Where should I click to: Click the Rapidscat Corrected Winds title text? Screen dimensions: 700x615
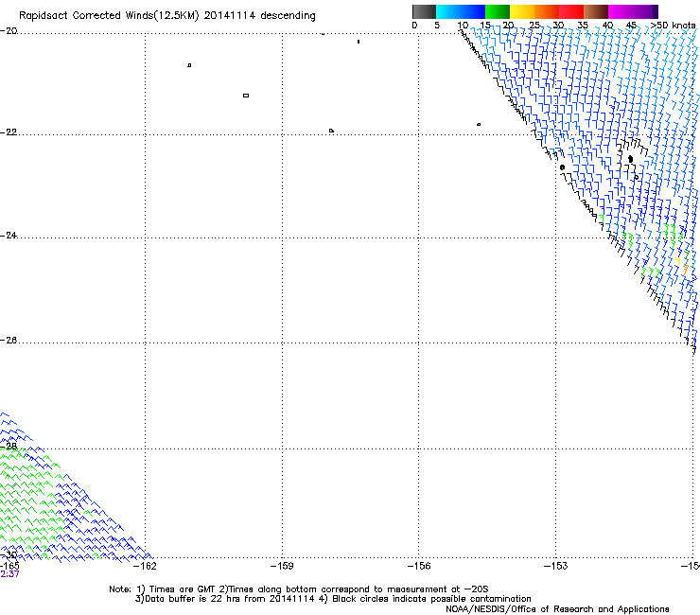pos(167,16)
